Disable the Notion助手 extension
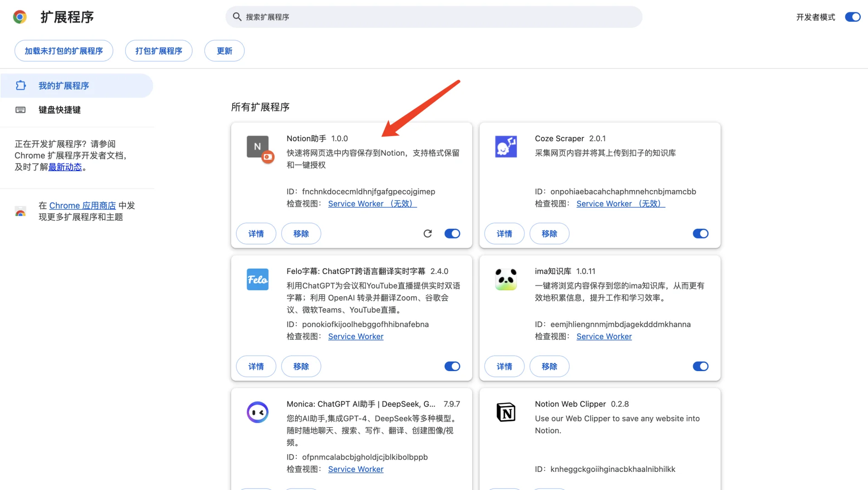868x490 pixels. pos(452,234)
